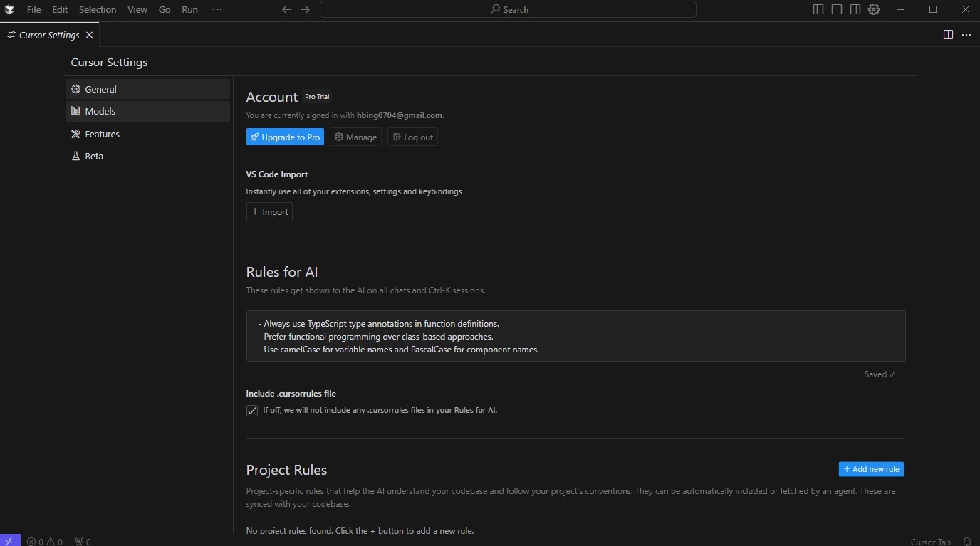The image size is (980, 546).
Task: Click the Manage account button
Action: [355, 137]
